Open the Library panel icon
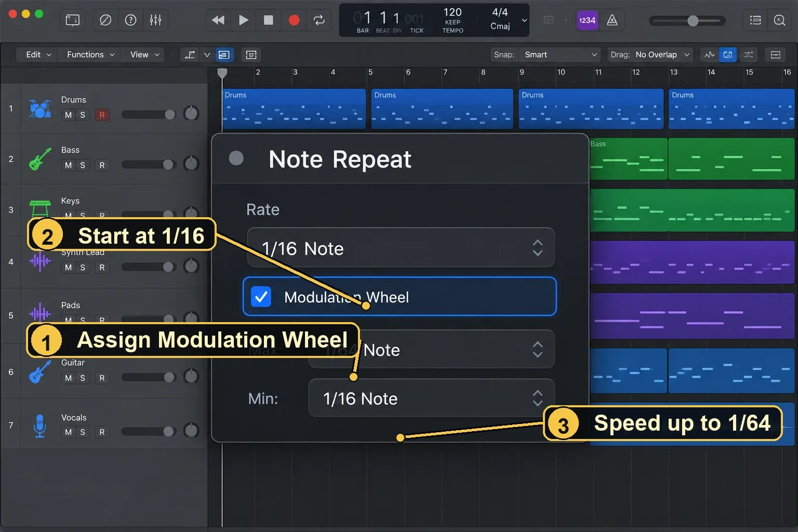 click(x=73, y=20)
